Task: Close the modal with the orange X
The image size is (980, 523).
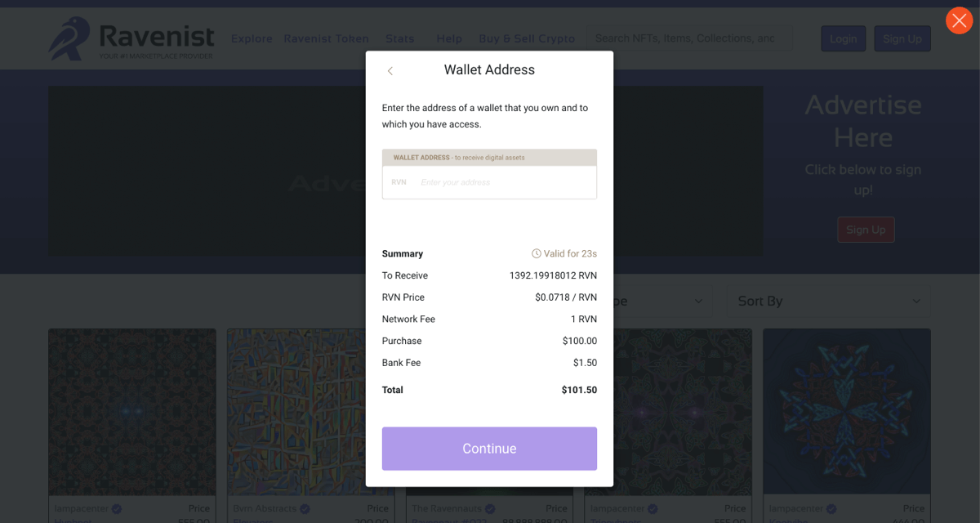Action: tap(959, 20)
